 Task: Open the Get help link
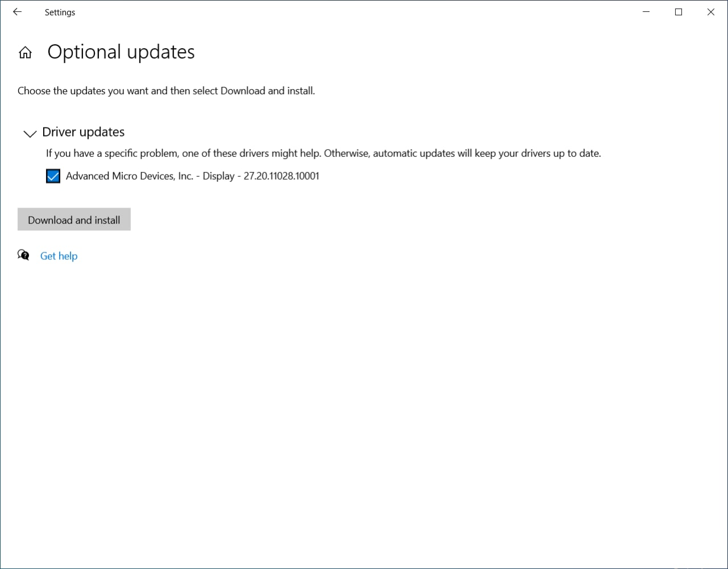[59, 256]
